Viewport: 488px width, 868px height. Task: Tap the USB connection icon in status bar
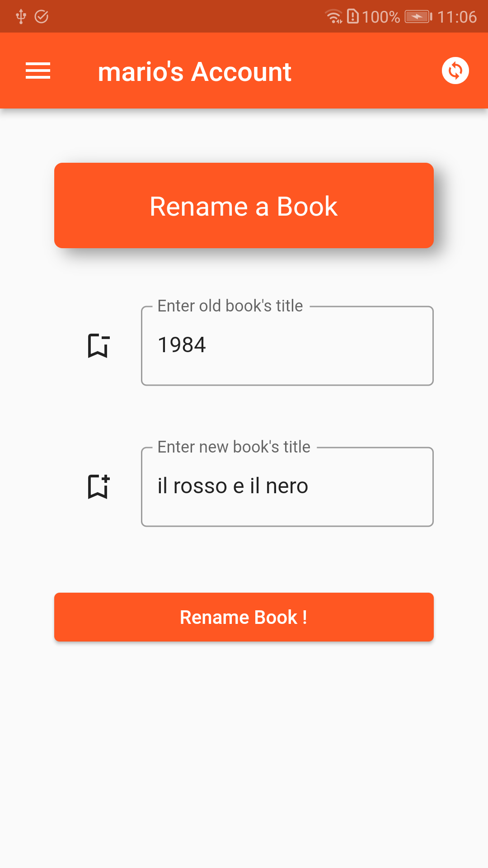[20, 16]
